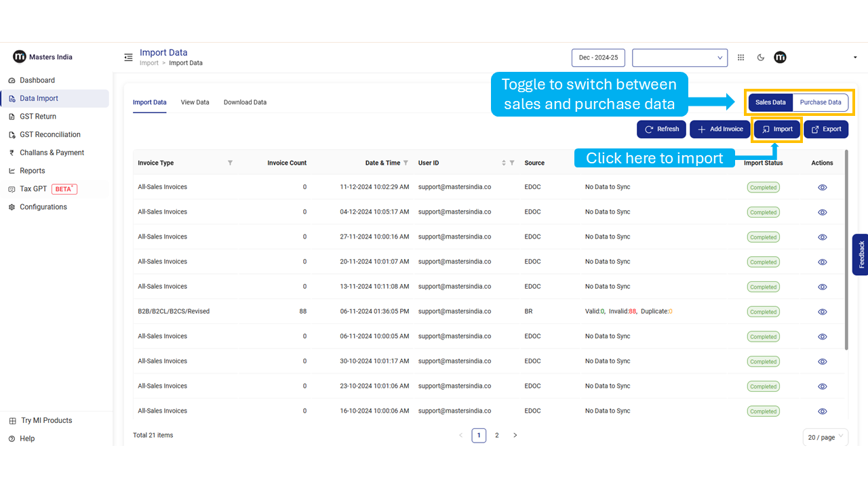Expand the 20 / page size dropdown

tap(825, 437)
